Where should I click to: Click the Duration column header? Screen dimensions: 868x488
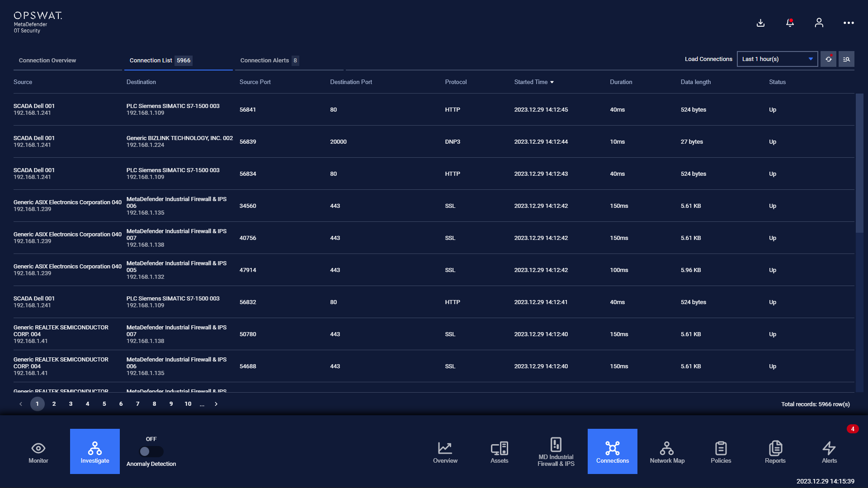[621, 82]
